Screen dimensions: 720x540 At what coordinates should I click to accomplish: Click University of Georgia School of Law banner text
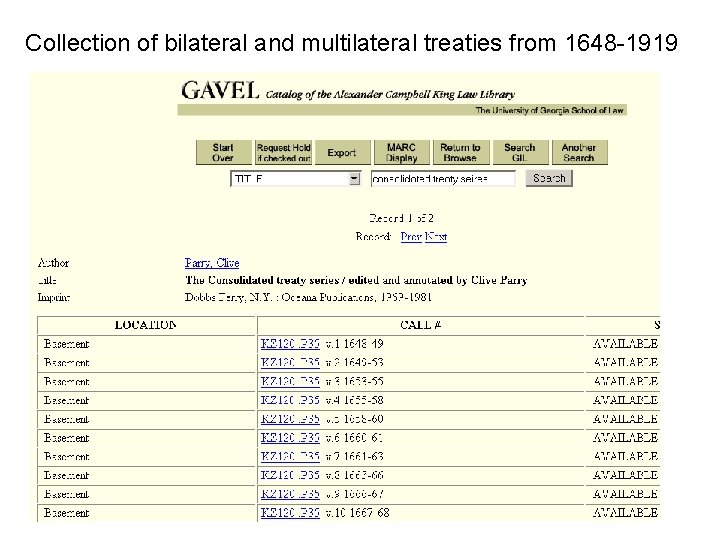[549, 110]
